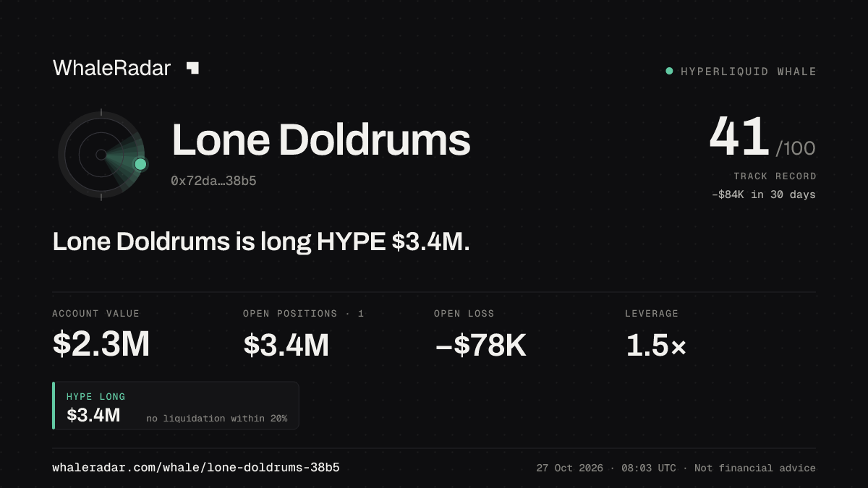Click the $3.4M open positions value
The height and width of the screenshot is (488, 868).
286,345
